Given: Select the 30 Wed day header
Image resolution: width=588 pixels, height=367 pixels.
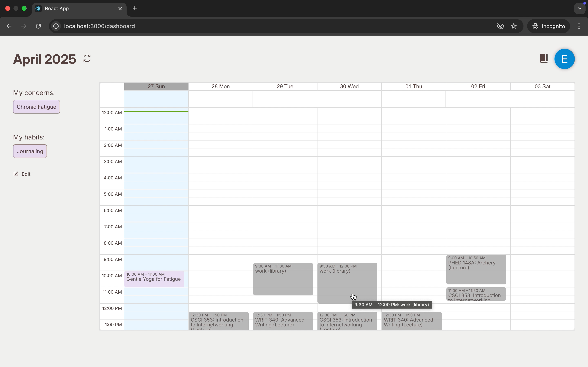Looking at the screenshot, I should coord(349,87).
